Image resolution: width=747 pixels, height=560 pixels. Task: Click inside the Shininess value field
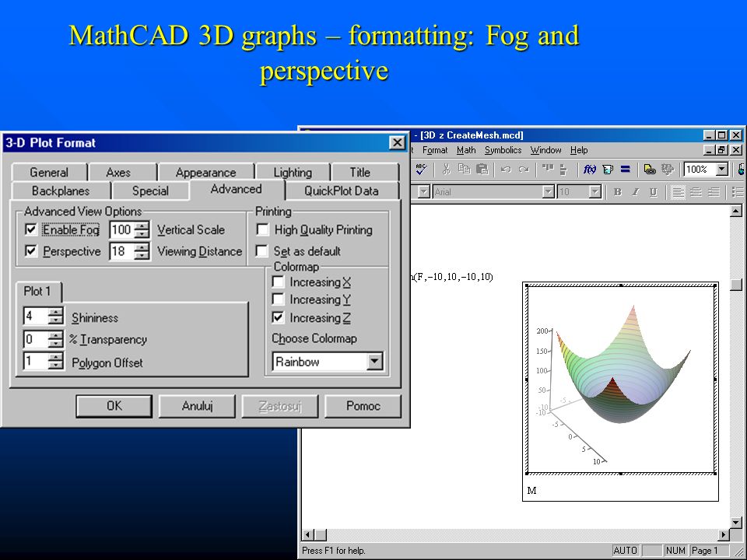[36, 317]
